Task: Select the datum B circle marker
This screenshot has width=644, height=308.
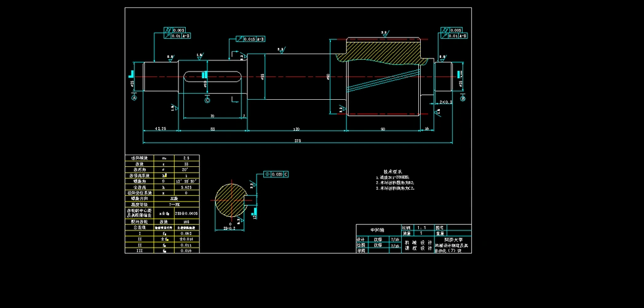Action: pyautogui.click(x=463, y=99)
